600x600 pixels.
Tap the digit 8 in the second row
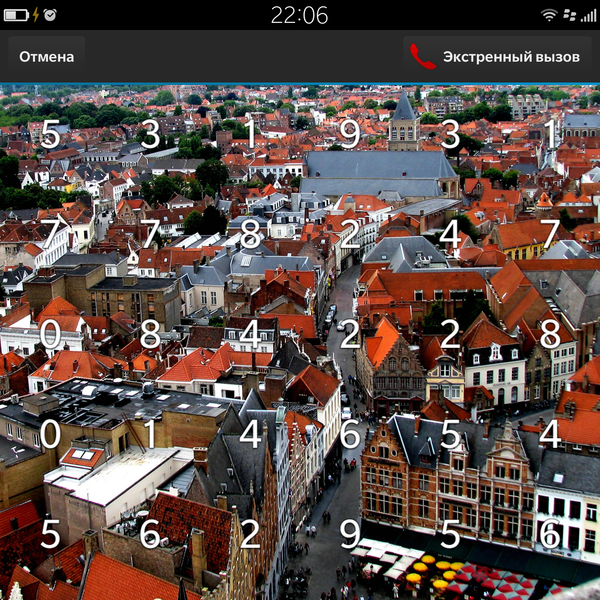click(x=250, y=234)
